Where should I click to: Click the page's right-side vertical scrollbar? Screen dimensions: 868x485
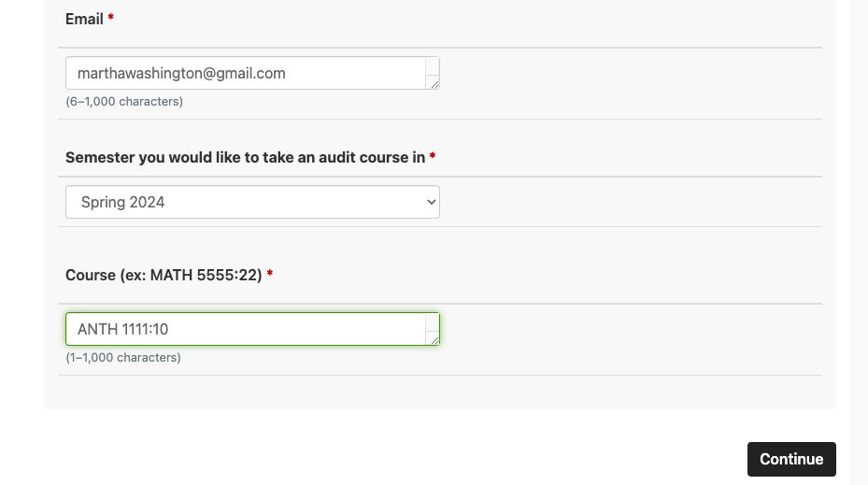pyautogui.click(x=860, y=243)
